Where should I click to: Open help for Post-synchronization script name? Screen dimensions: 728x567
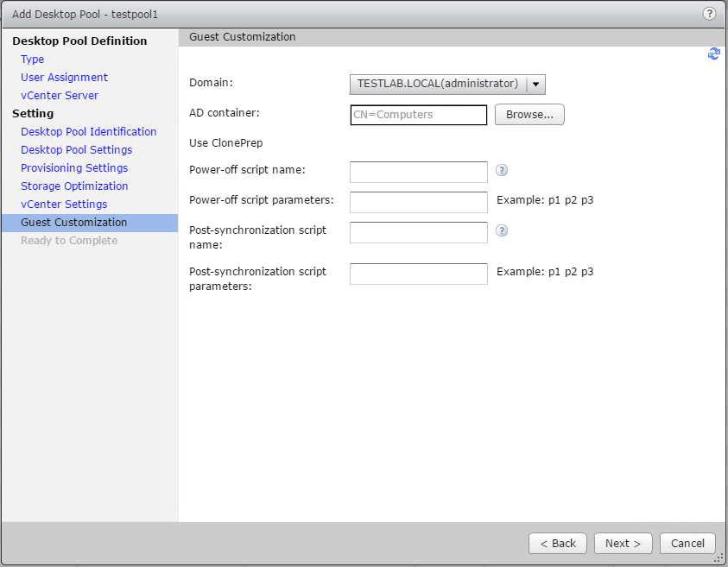tap(502, 230)
